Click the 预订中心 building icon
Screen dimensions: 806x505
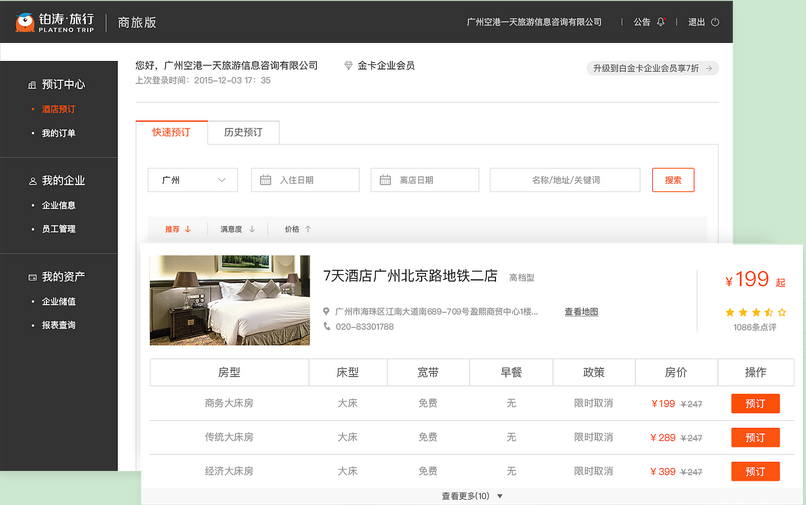point(32,85)
